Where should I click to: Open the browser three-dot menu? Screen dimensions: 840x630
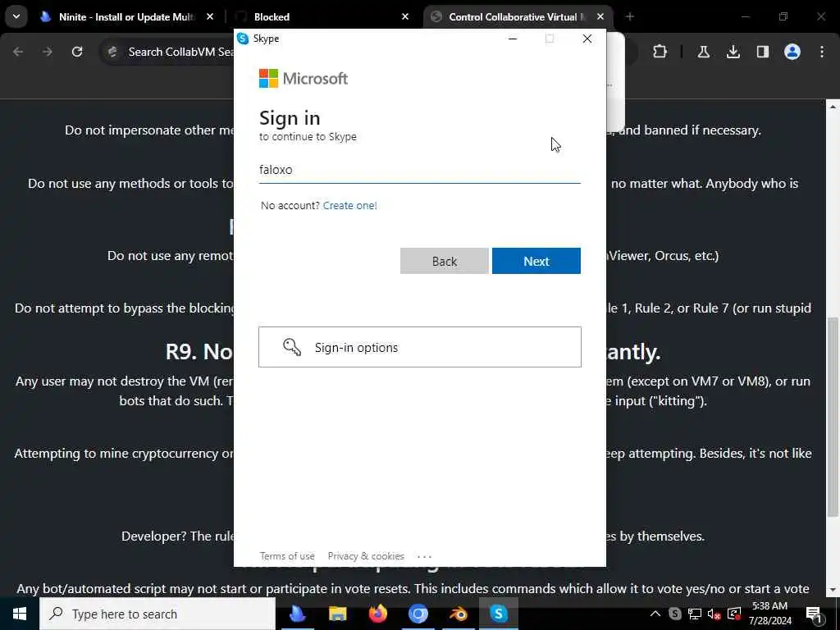coord(822,52)
